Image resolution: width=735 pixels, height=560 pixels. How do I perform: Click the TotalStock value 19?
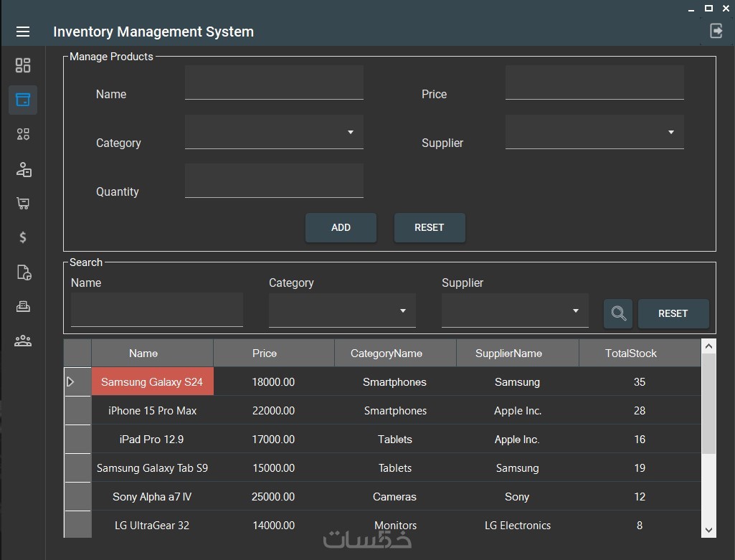tap(640, 468)
